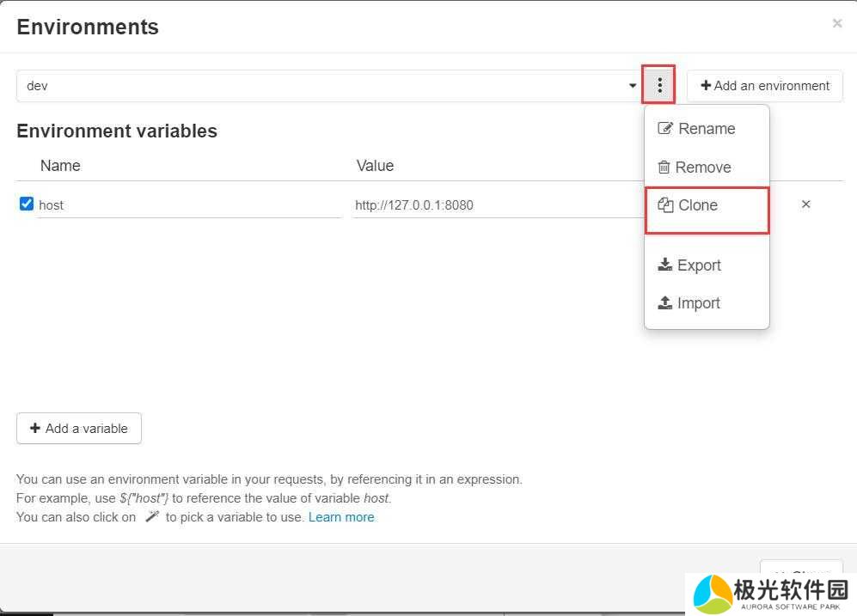
Task: Dismiss the Environments dialog with the top X
Action: click(836, 24)
